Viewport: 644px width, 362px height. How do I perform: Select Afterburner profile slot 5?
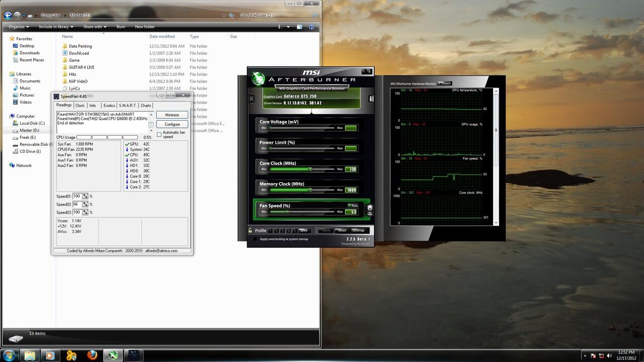(x=295, y=231)
